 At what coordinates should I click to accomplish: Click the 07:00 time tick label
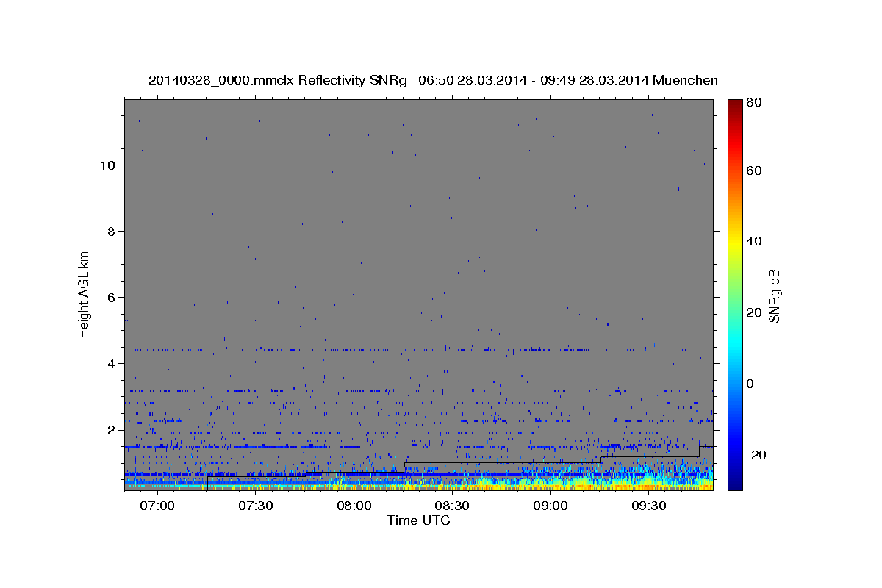point(157,506)
